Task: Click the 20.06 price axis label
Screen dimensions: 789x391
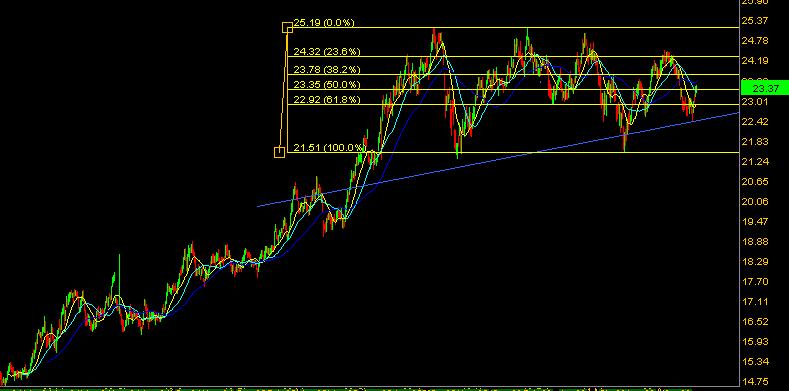Action: tap(755, 201)
